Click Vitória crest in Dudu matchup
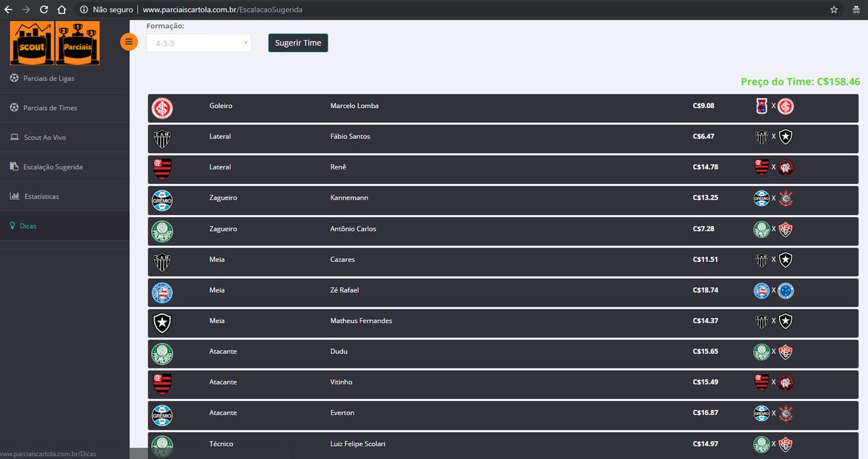The width and height of the screenshot is (868, 459). (x=786, y=352)
